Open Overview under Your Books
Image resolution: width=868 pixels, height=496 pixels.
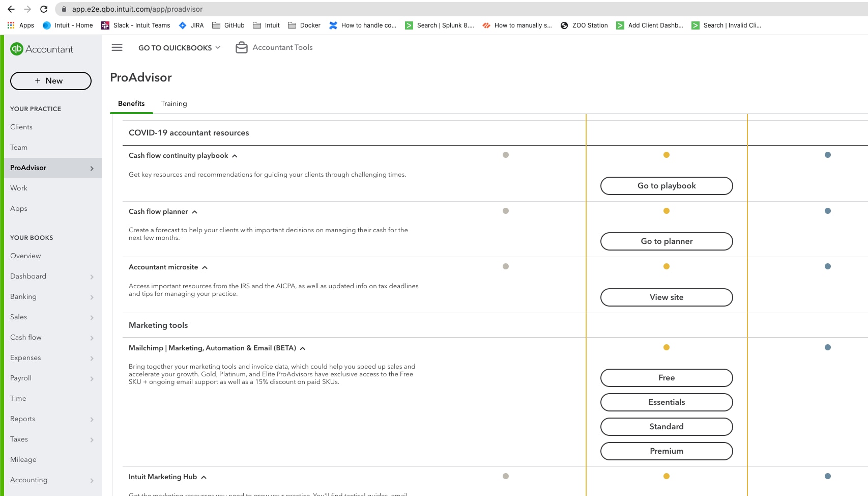point(25,256)
